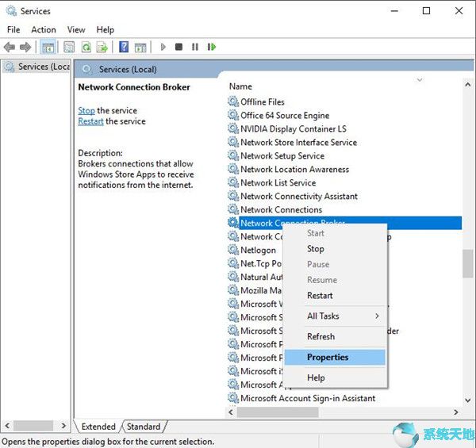Click the Back arrow in toolbar
The image size is (476, 448).
point(10,48)
